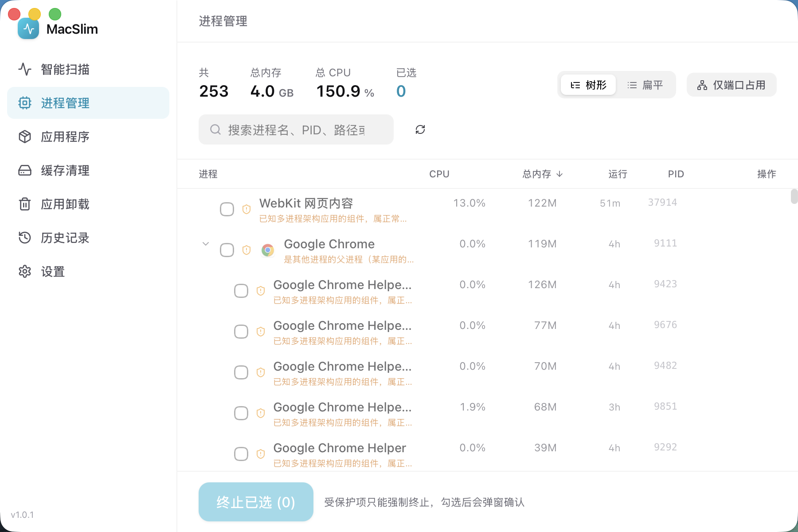
Task: Switch to 扁平 flat view
Action: coord(645,85)
